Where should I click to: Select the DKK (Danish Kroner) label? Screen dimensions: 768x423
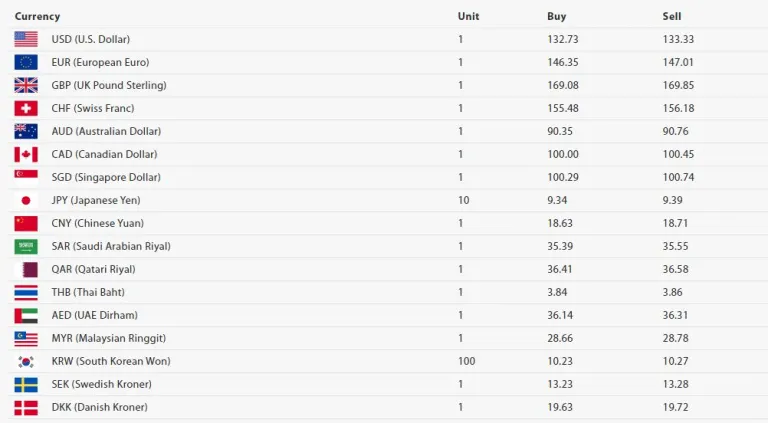tap(99, 407)
